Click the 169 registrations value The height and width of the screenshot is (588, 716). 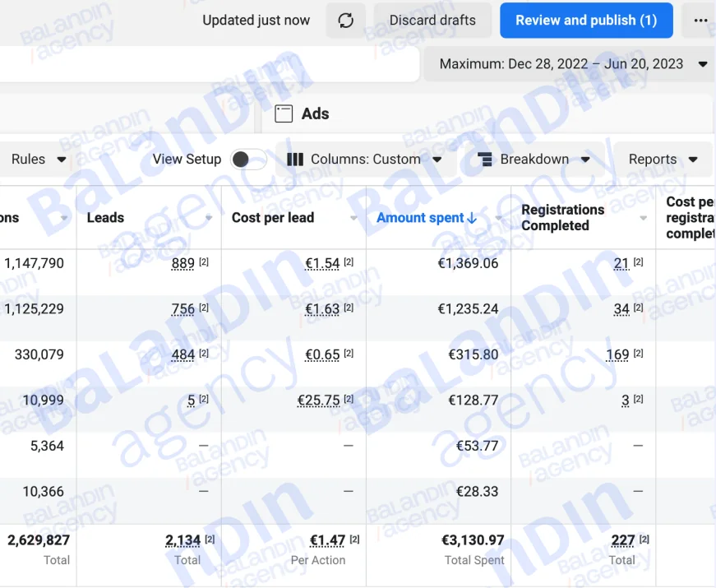(618, 355)
